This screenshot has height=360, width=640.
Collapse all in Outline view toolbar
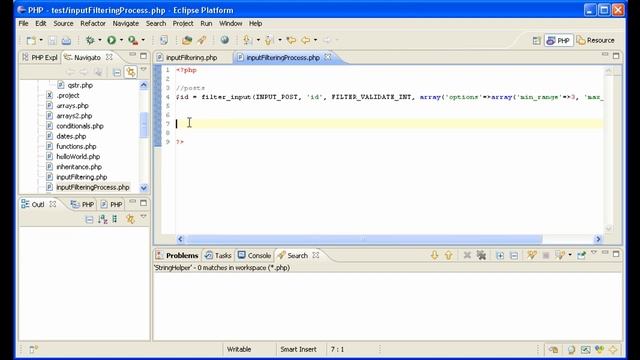click(89, 220)
